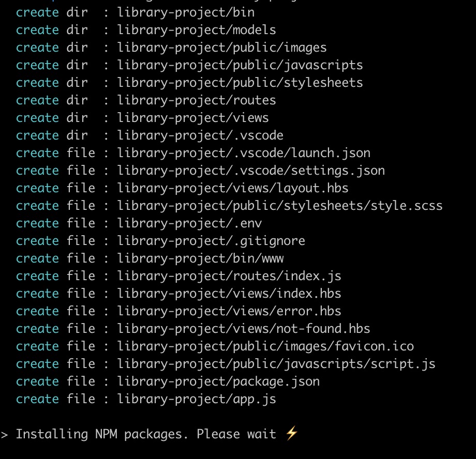The height and width of the screenshot is (459, 476).
Task: Click the library-project/.gitignore path
Action: click(211, 241)
